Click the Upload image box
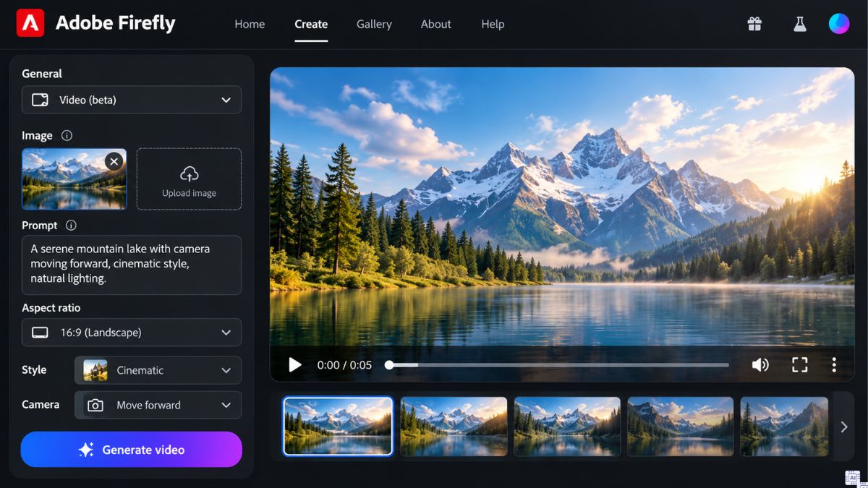This screenshot has width=868, height=488. tap(189, 179)
